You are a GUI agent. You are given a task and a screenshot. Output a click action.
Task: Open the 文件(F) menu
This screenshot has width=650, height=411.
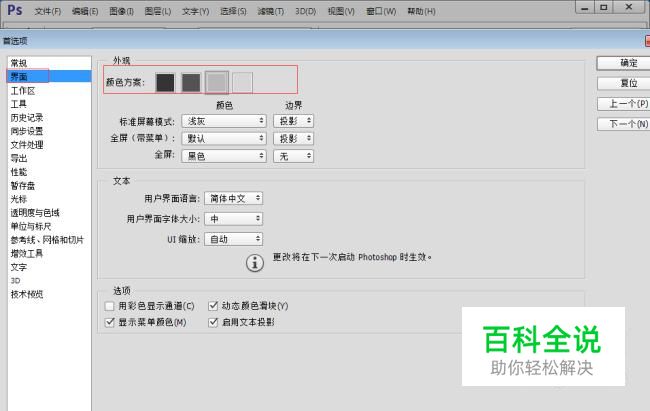point(48,12)
